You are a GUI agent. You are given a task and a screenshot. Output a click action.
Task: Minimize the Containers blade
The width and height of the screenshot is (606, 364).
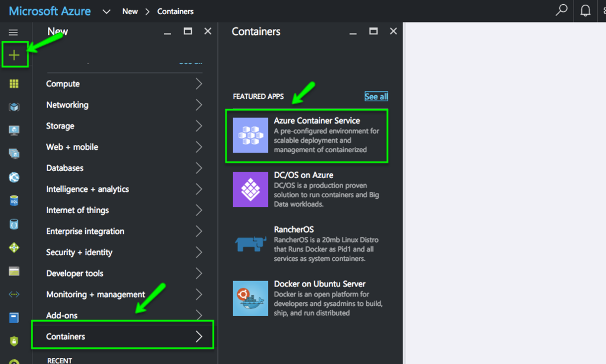[x=353, y=34]
